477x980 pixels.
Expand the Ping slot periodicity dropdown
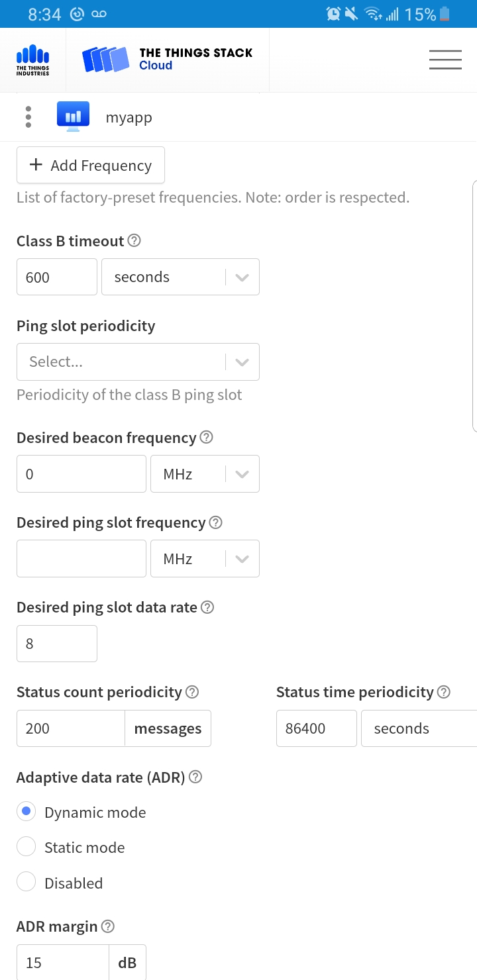point(138,362)
